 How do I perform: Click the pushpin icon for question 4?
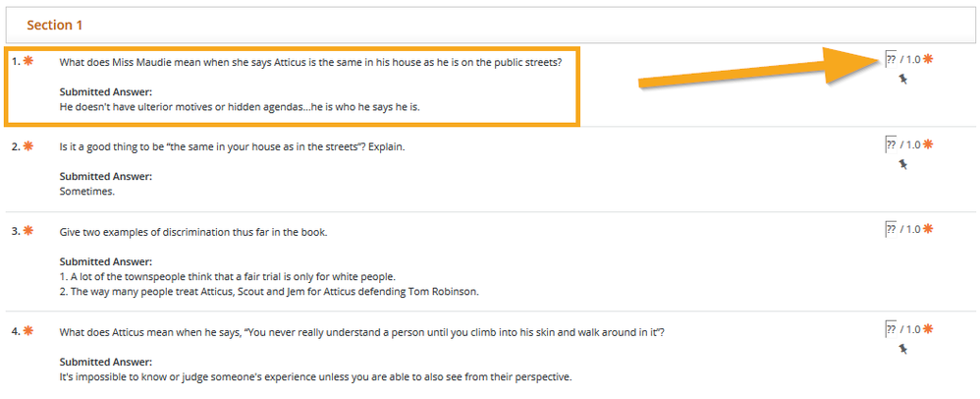point(902,348)
